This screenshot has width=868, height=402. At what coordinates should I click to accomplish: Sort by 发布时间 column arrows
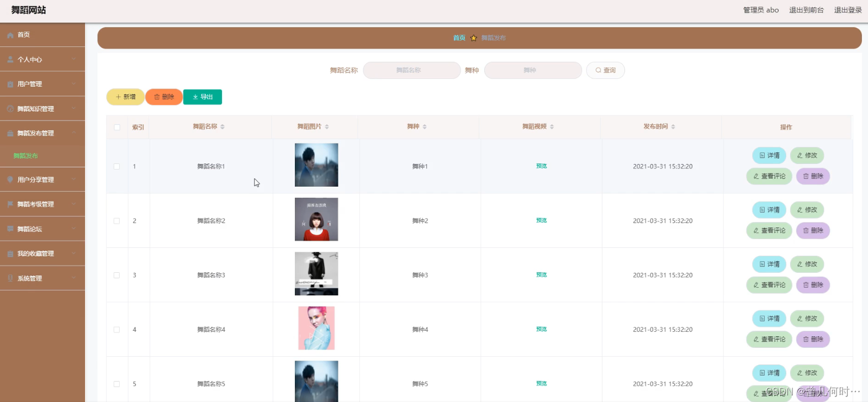(x=673, y=127)
